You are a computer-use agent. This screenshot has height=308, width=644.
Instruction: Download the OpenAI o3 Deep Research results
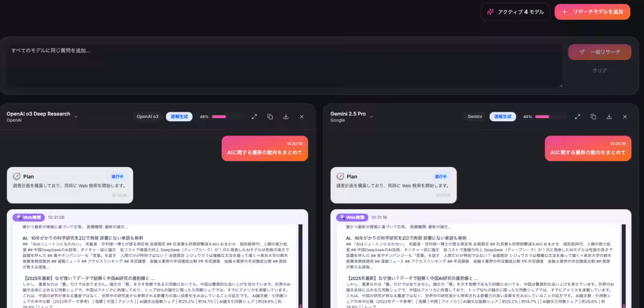286,116
